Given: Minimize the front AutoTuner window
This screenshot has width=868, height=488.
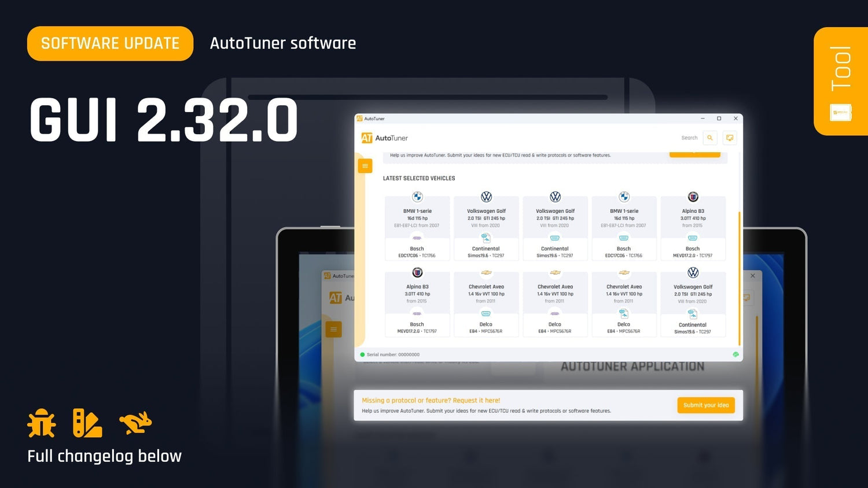Looking at the screenshot, I should 703,119.
